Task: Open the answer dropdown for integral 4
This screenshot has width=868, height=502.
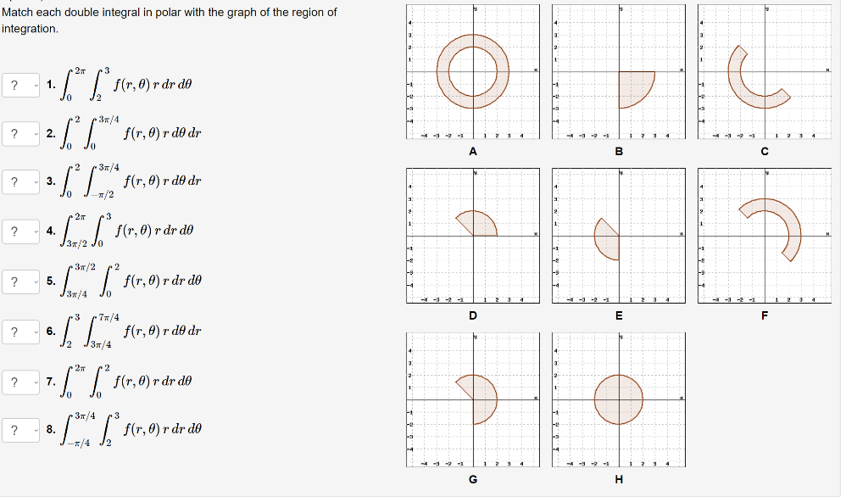Action: click(19, 230)
